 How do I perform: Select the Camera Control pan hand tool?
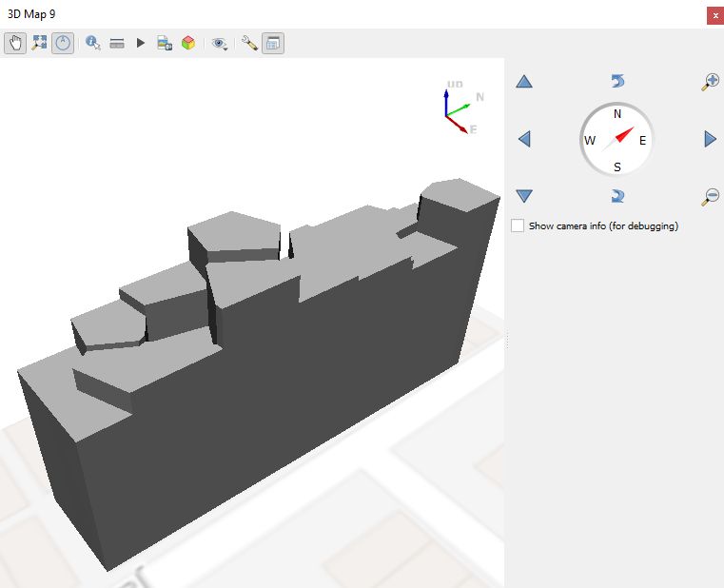pyautogui.click(x=15, y=44)
